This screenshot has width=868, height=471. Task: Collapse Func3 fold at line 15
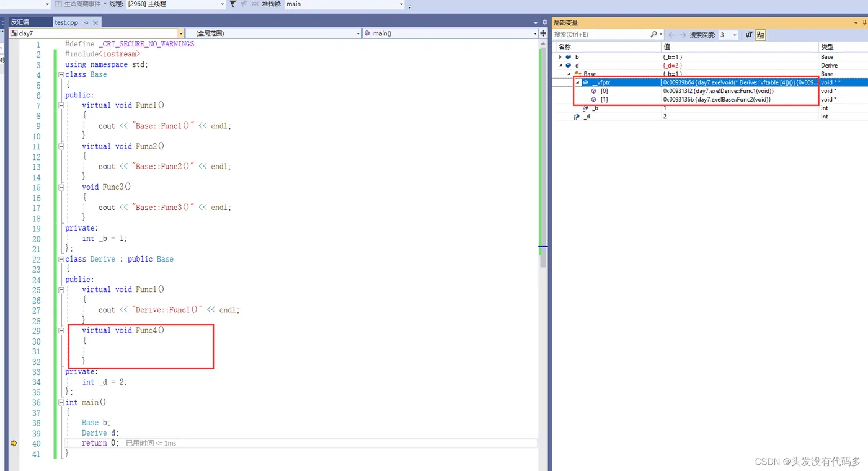click(x=61, y=187)
